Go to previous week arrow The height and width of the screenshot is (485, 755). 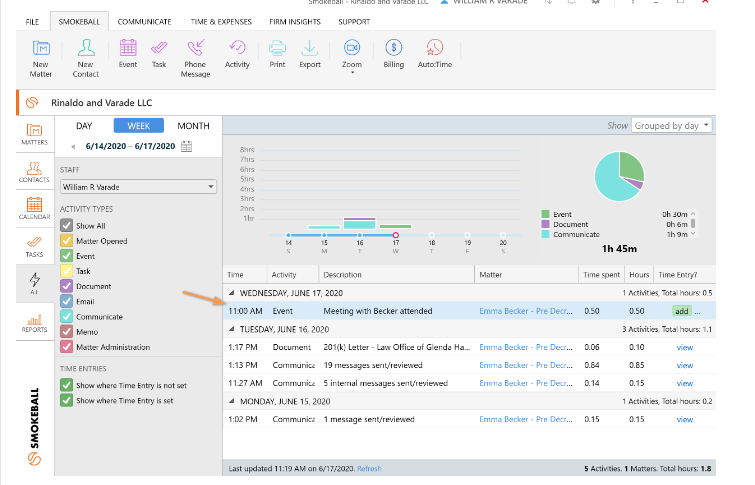[x=73, y=146]
